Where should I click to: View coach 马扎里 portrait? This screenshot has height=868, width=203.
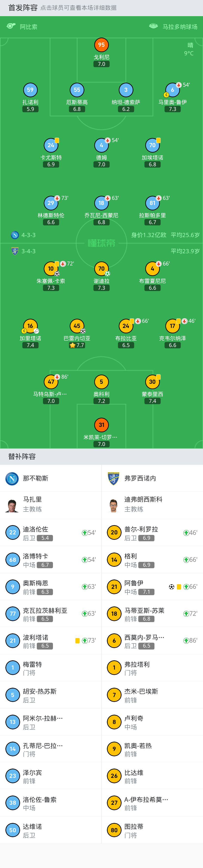click(12, 506)
